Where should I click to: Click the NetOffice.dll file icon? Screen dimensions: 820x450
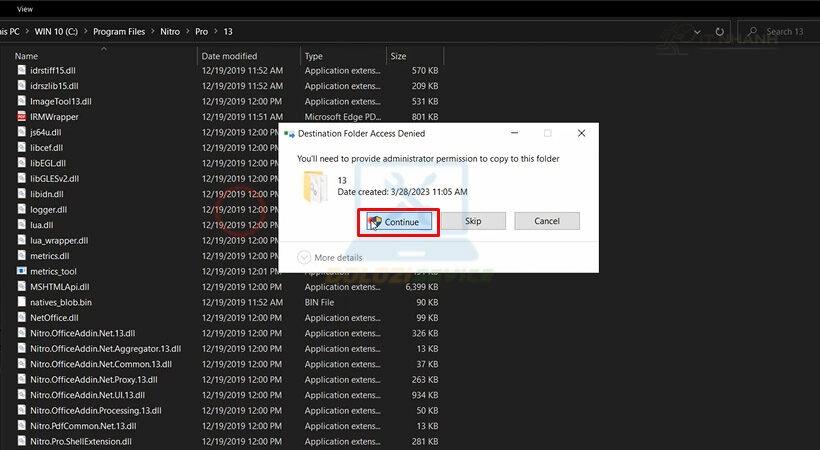point(21,318)
